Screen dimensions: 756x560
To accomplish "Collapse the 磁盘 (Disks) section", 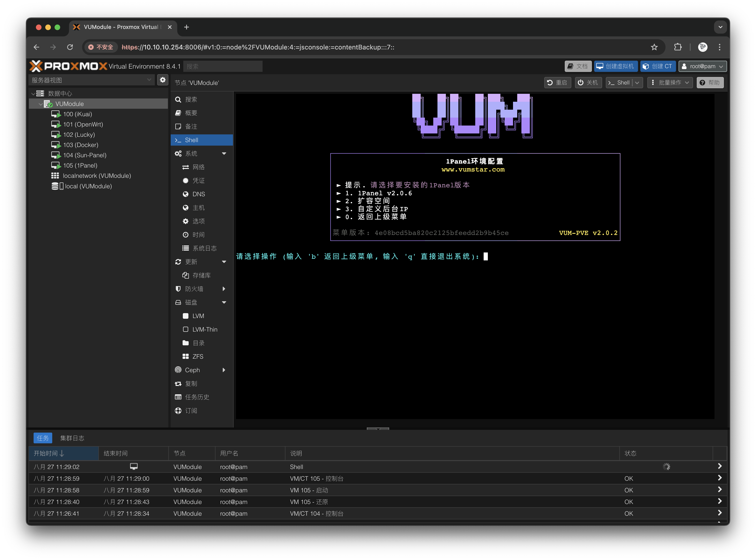I will pos(225,302).
